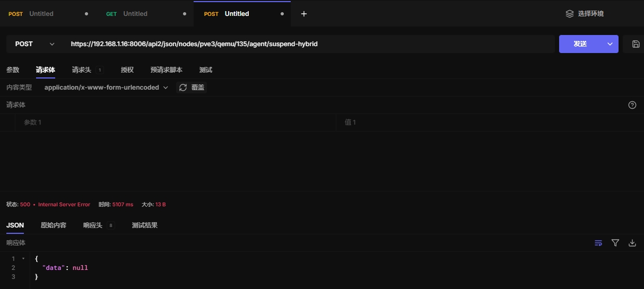
Task: Open the POST method dropdown
Action: pos(34,44)
